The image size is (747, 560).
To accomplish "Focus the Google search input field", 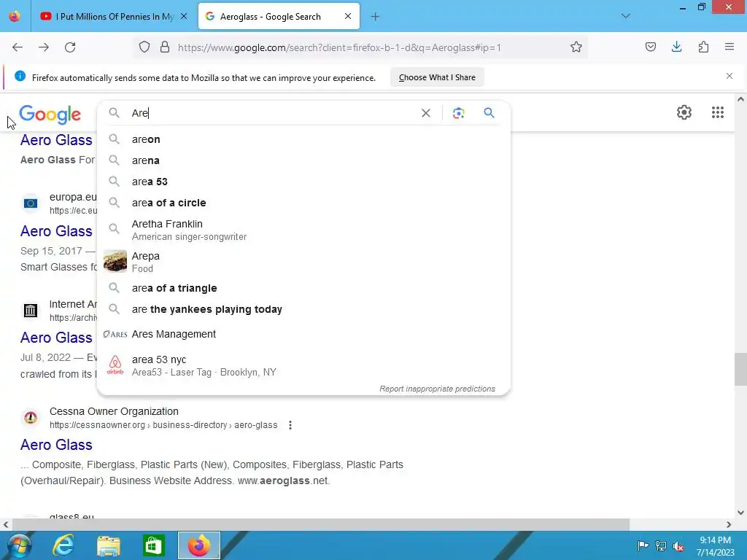I will [271, 113].
